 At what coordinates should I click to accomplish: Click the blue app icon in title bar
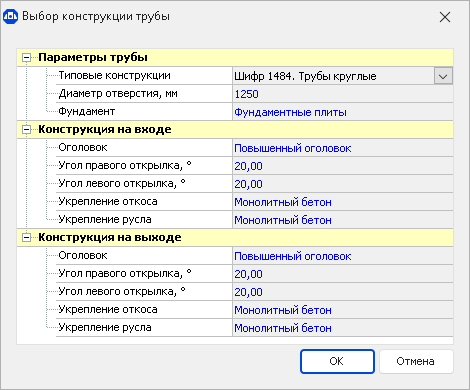[x=10, y=16]
